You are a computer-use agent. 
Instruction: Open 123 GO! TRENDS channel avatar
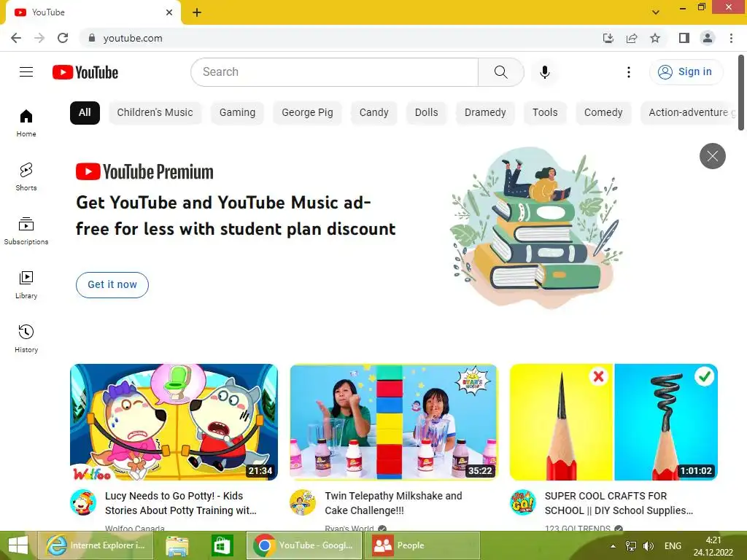522,502
